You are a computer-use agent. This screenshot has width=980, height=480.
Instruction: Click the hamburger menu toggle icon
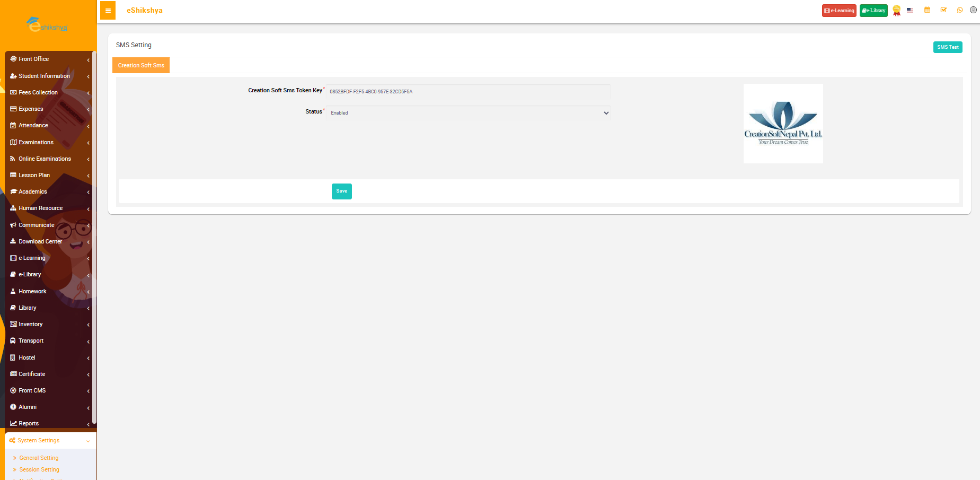[x=108, y=11]
